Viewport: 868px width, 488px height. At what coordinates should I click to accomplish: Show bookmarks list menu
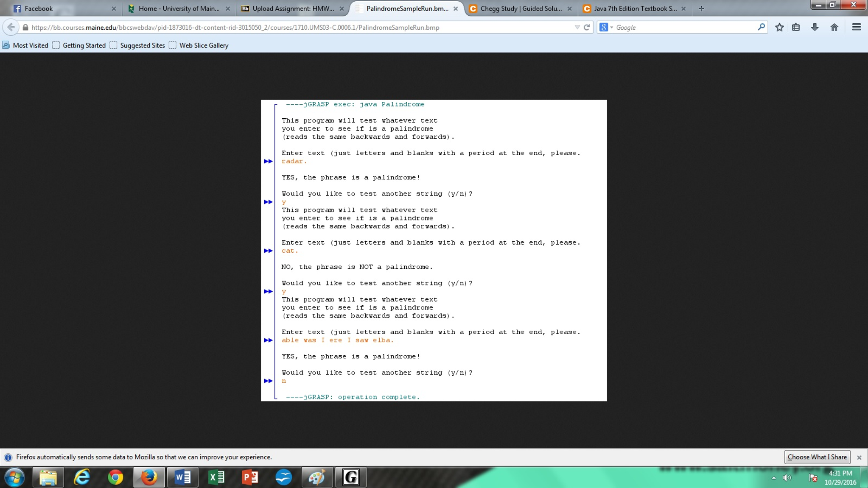coord(796,27)
